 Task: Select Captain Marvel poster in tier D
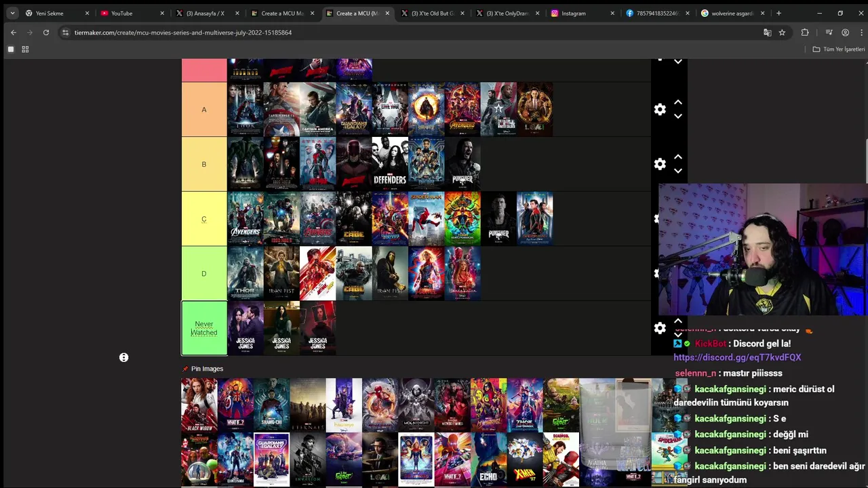426,274
